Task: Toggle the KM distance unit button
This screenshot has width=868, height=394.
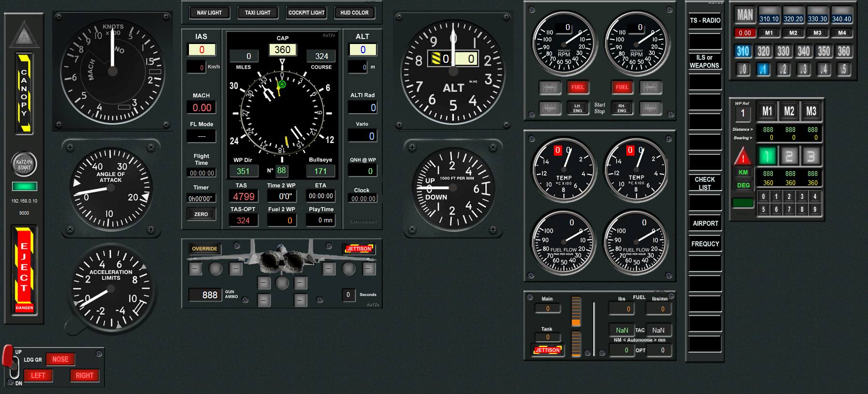Action: [743, 173]
